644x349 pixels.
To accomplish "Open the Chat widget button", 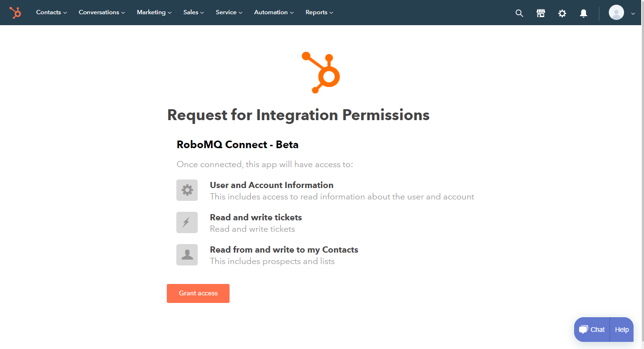I will [x=592, y=330].
